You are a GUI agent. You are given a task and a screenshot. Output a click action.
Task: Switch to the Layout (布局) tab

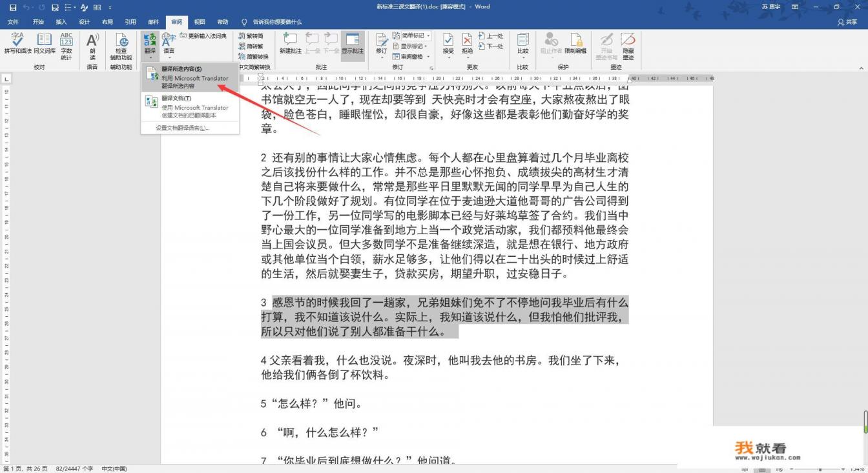click(x=107, y=22)
